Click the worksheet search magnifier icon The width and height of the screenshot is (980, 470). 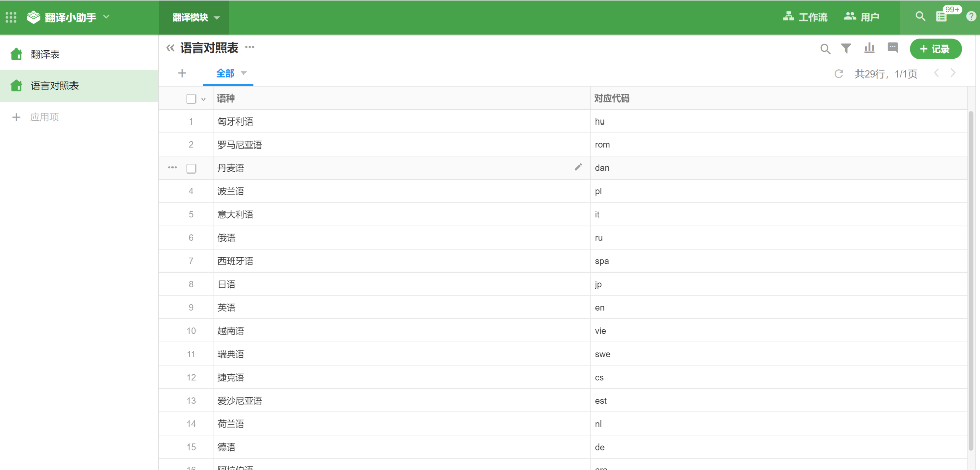pyautogui.click(x=825, y=49)
